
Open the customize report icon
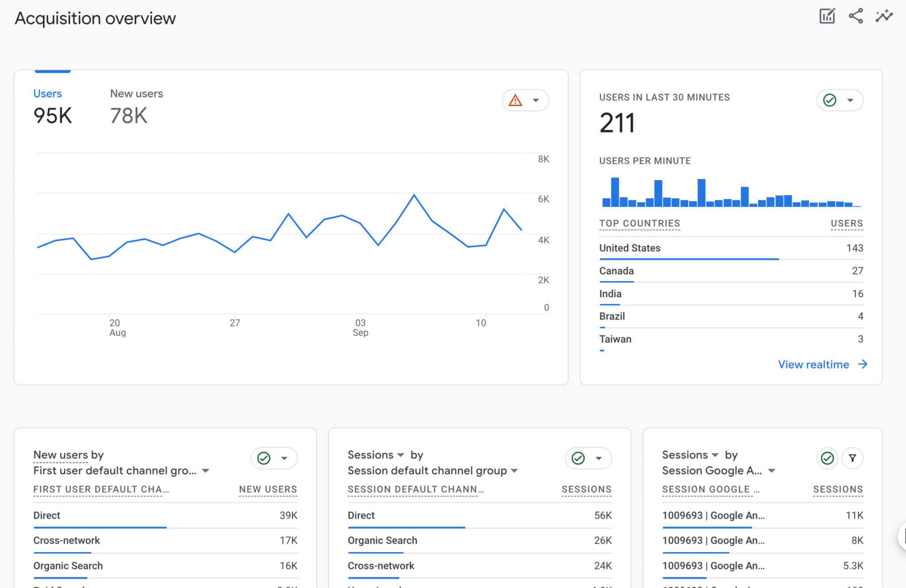click(827, 16)
